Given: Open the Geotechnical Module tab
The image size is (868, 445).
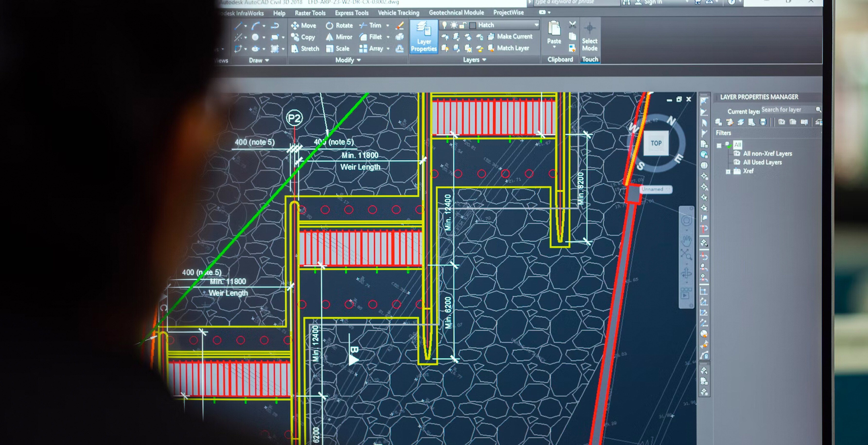Looking at the screenshot, I should pos(456,12).
